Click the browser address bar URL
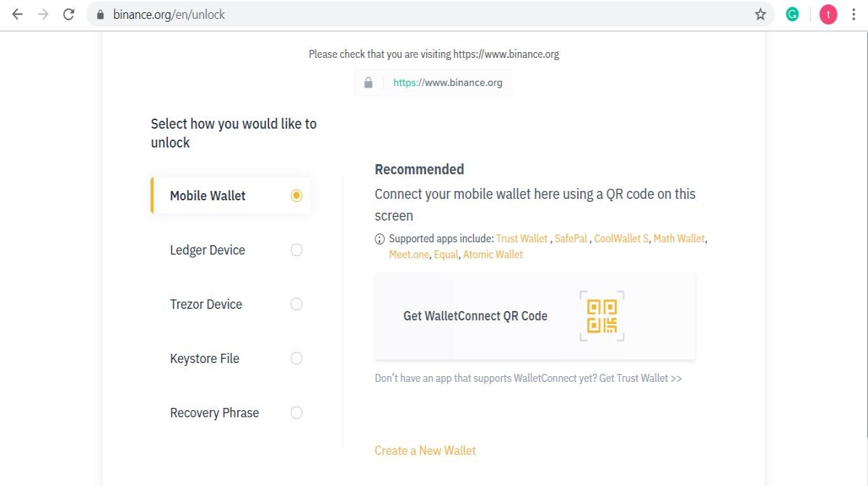Screen dimensions: 868x486 pyautogui.click(x=169, y=14)
